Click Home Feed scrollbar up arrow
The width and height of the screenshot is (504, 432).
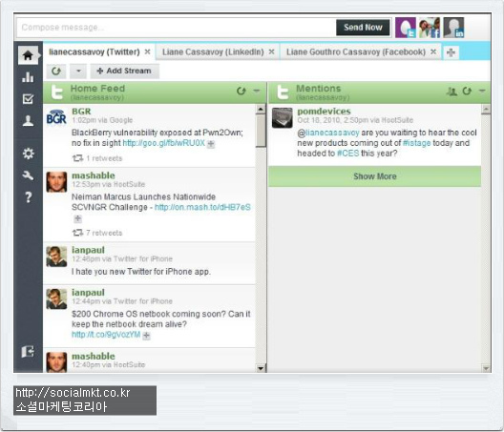[x=261, y=110]
